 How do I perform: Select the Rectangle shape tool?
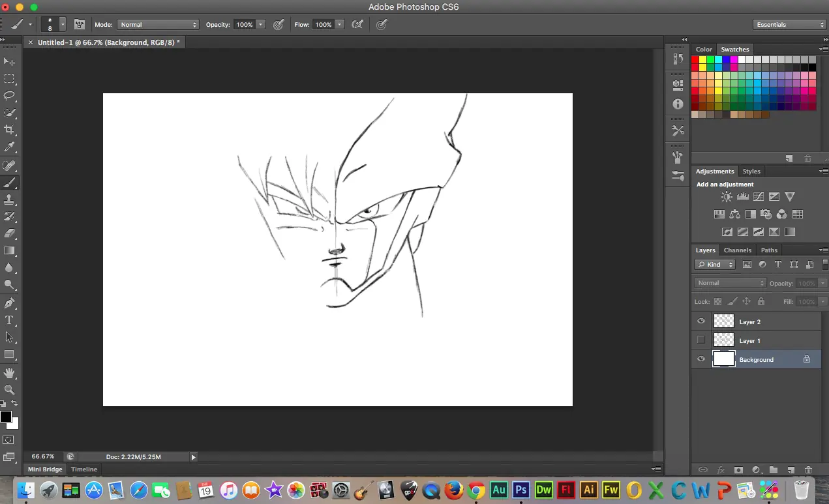click(9, 355)
